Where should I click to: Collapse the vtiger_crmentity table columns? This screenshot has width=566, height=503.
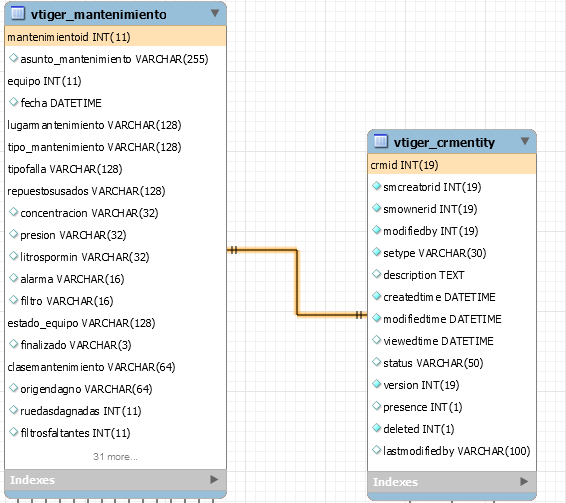525,141
